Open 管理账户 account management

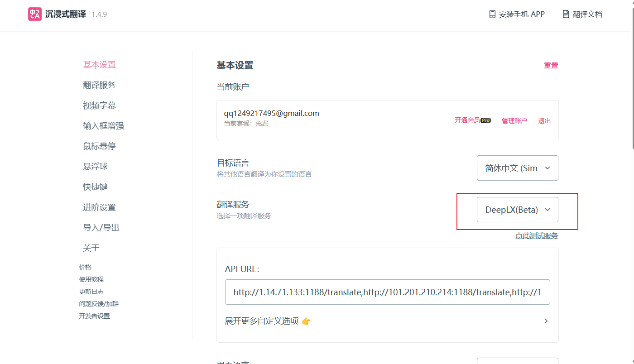click(x=514, y=120)
